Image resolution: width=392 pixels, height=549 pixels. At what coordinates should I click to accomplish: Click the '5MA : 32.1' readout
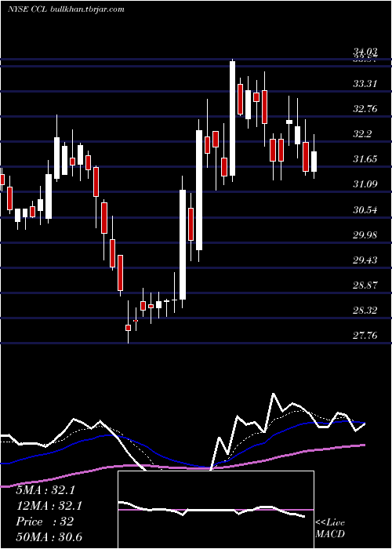(x=45, y=490)
